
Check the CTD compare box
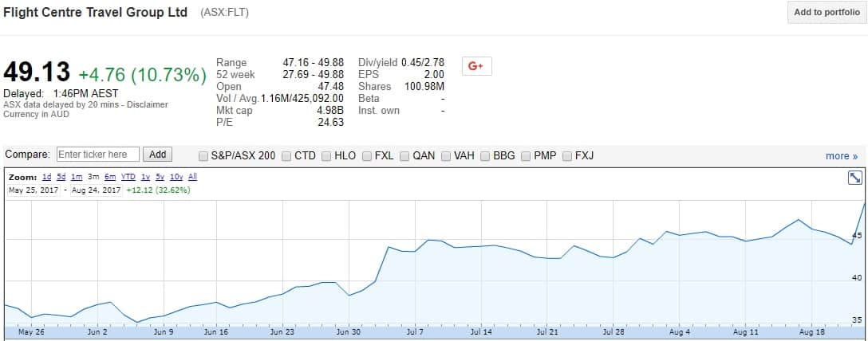click(286, 156)
